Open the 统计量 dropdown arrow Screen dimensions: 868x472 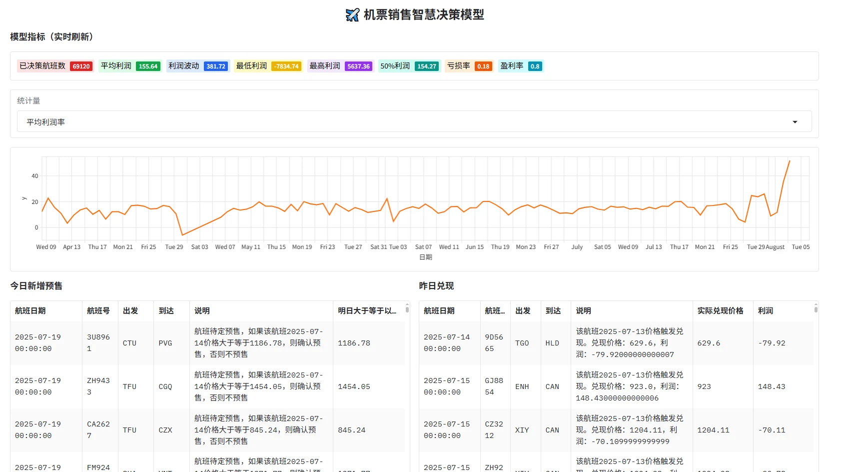coord(795,122)
